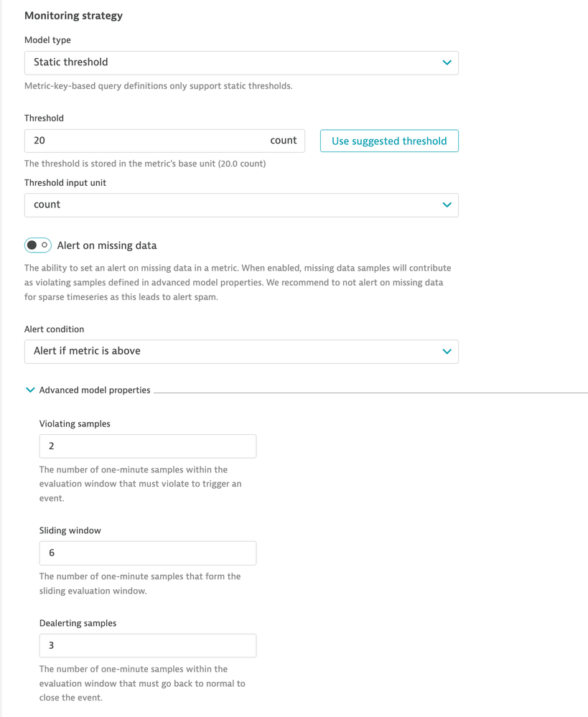Focus the Violating samples input box
Image resolution: width=588 pixels, height=717 pixels.
(x=147, y=446)
